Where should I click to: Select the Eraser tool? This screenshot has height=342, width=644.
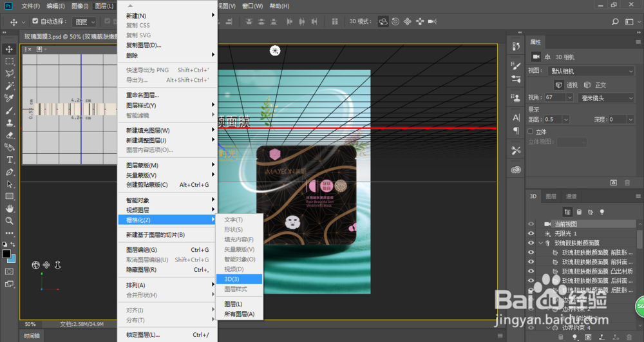point(9,135)
